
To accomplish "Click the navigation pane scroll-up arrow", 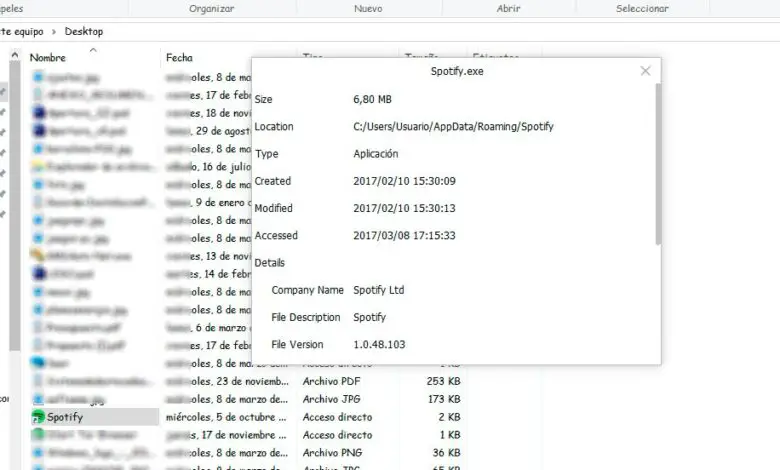I will pyautogui.click(x=14, y=55).
